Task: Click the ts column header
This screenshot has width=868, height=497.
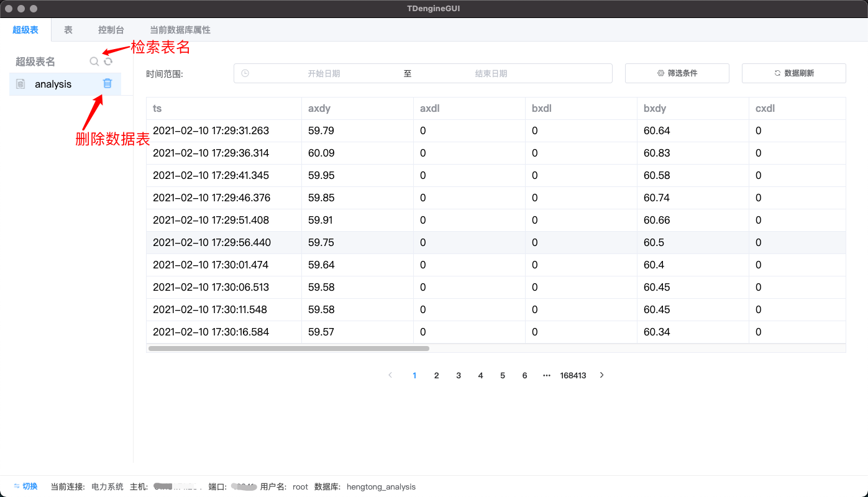Action: tap(224, 108)
